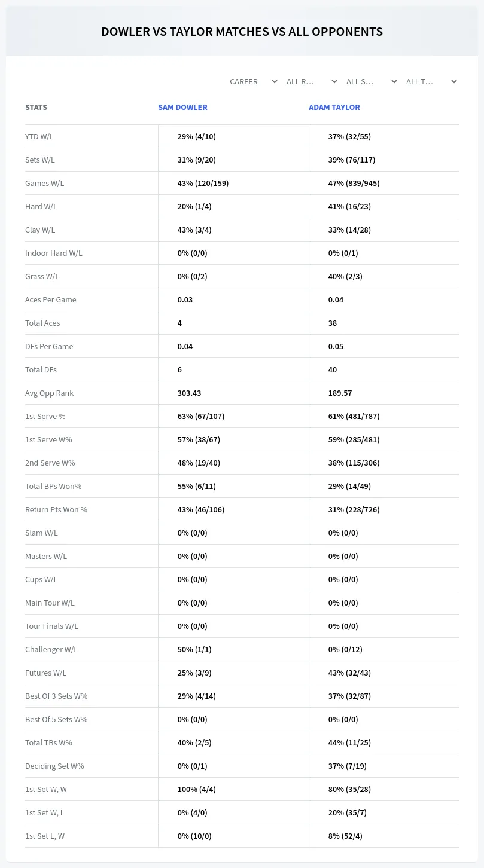484x868 pixels.
Task: Open Adam Taylor player link
Action: [334, 108]
